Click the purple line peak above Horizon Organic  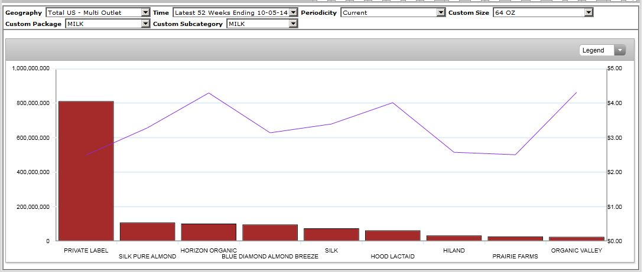tap(209, 93)
